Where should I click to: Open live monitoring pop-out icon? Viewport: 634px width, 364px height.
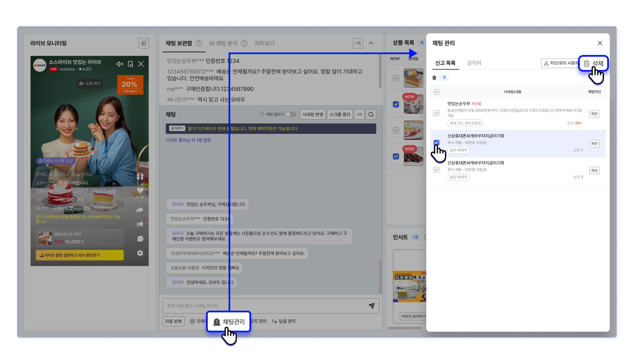tap(144, 43)
